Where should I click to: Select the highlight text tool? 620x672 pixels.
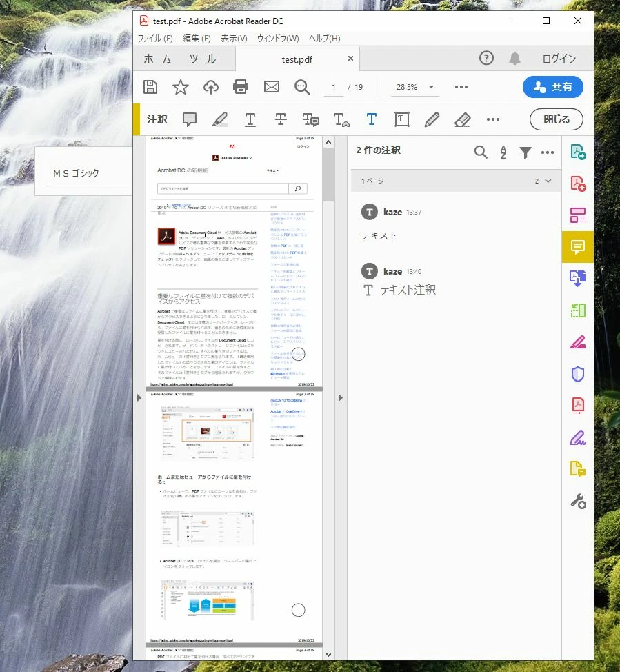[220, 119]
